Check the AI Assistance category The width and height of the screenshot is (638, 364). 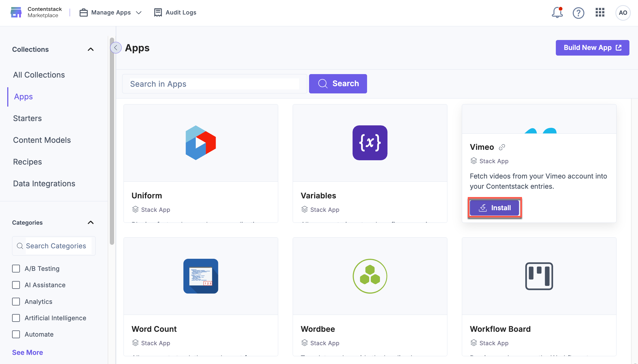click(x=16, y=285)
